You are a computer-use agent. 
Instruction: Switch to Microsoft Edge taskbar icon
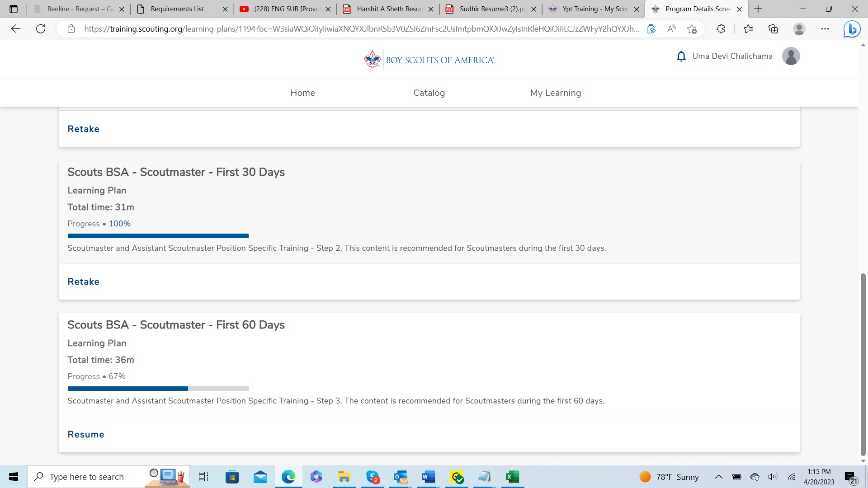tap(288, 477)
